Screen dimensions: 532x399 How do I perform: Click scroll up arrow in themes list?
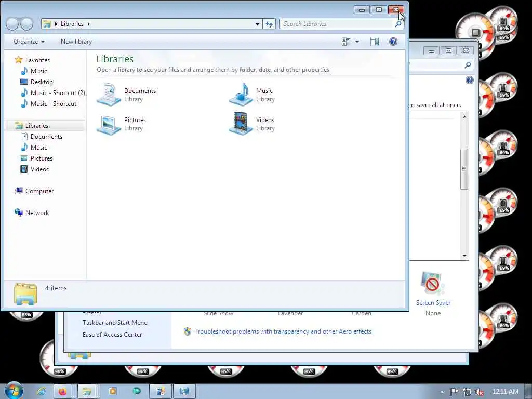pyautogui.click(x=464, y=117)
